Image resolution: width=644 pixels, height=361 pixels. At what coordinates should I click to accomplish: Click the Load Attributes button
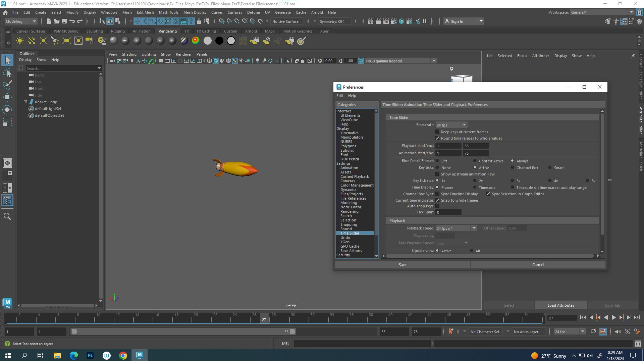pyautogui.click(x=560, y=305)
